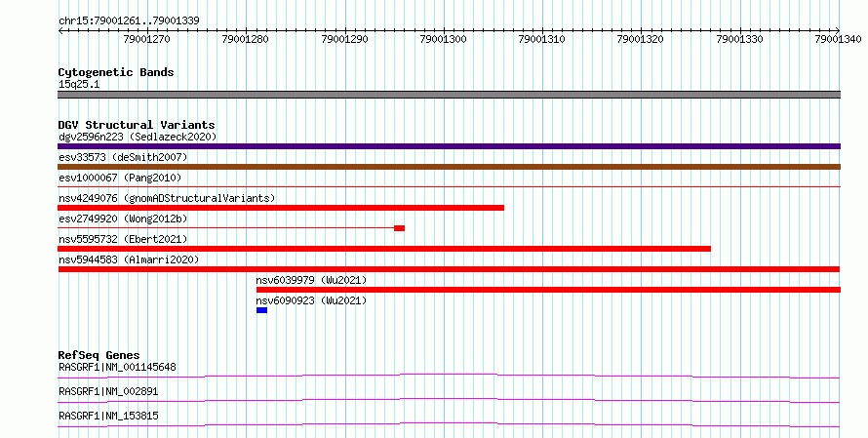Select the brown esv33573 variant bar
Image resolution: width=868 pixels, height=438 pixels.
pyautogui.click(x=449, y=167)
